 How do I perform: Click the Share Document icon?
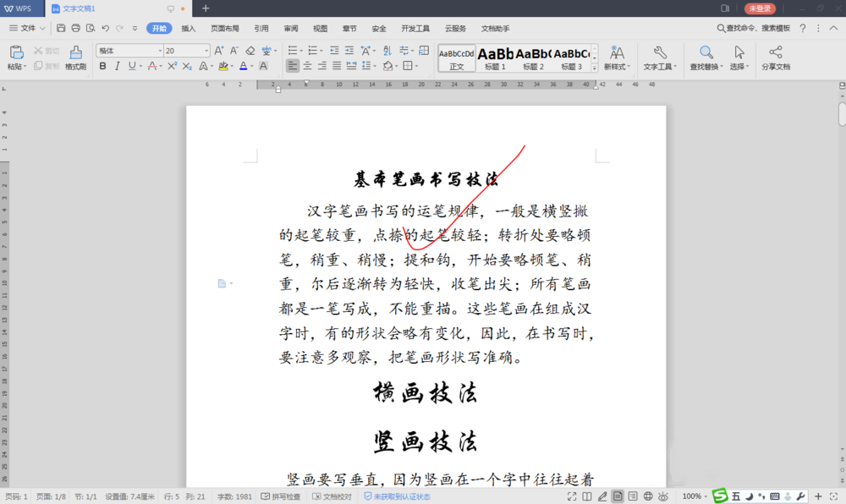point(775,52)
